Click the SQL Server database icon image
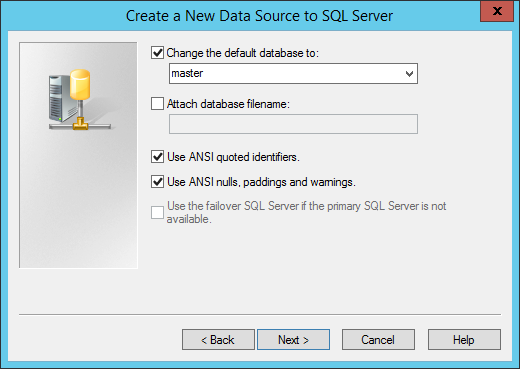 pos(79,99)
